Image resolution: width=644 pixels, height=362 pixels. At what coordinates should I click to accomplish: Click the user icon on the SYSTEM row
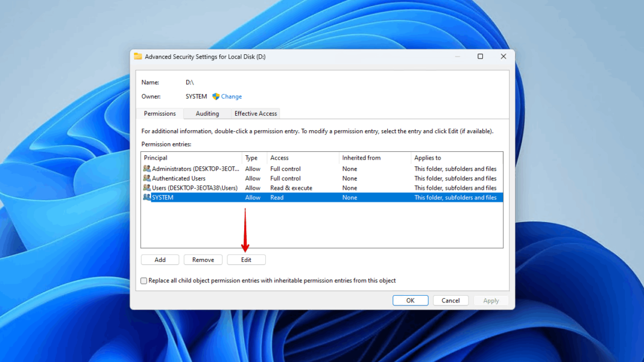coord(147,197)
